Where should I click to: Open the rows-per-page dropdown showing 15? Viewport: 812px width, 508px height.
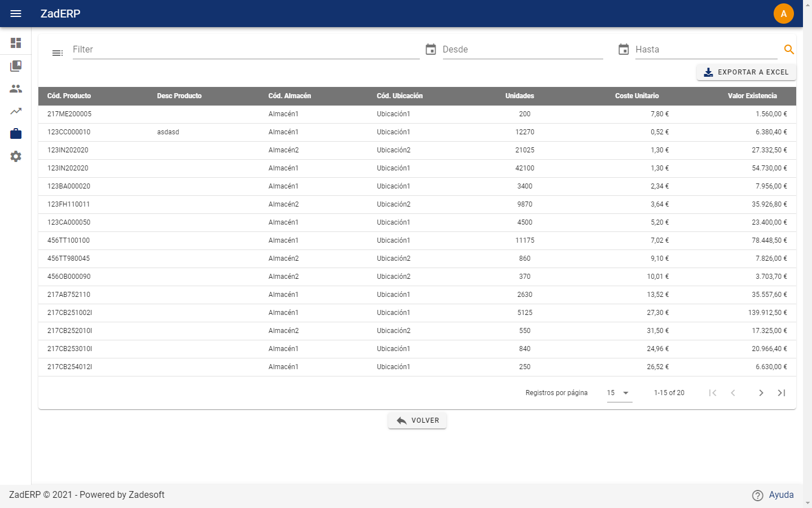[619, 393]
